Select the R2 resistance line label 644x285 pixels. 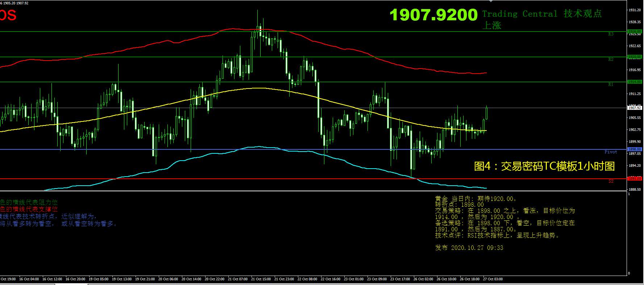611,59
